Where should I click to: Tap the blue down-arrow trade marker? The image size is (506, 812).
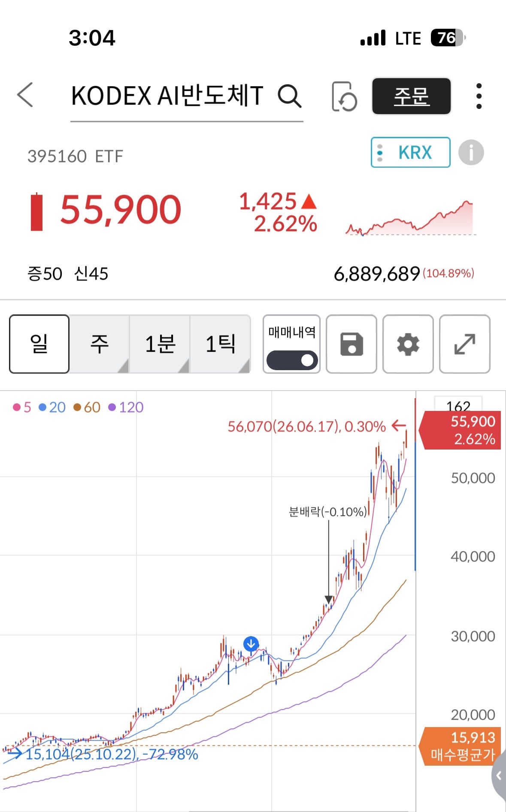pyautogui.click(x=251, y=644)
